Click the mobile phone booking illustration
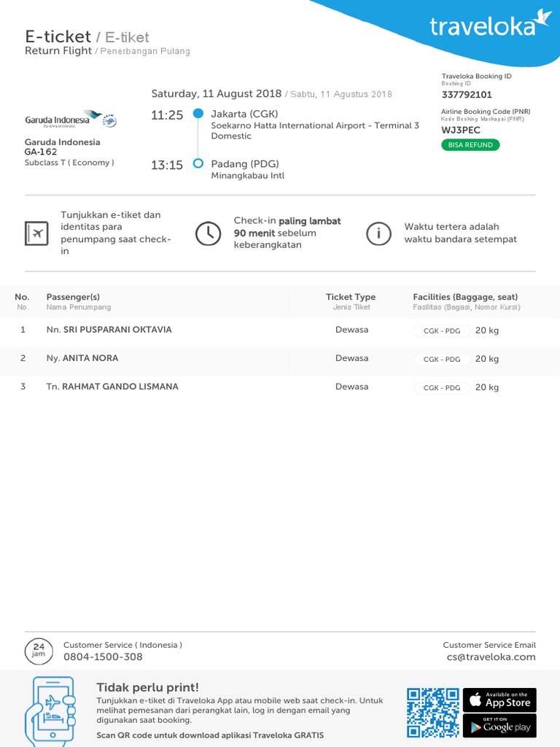The height and width of the screenshot is (747, 560). (x=50, y=708)
